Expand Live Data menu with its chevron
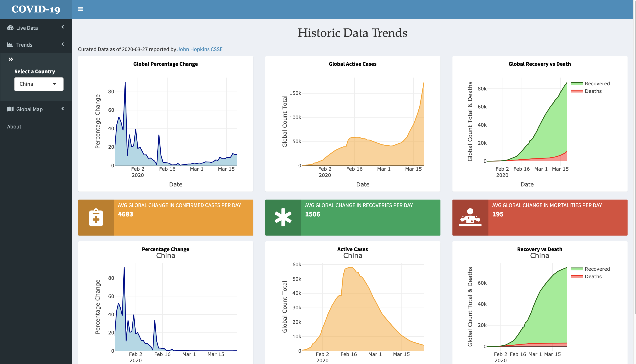This screenshot has width=636, height=364. [63, 27]
